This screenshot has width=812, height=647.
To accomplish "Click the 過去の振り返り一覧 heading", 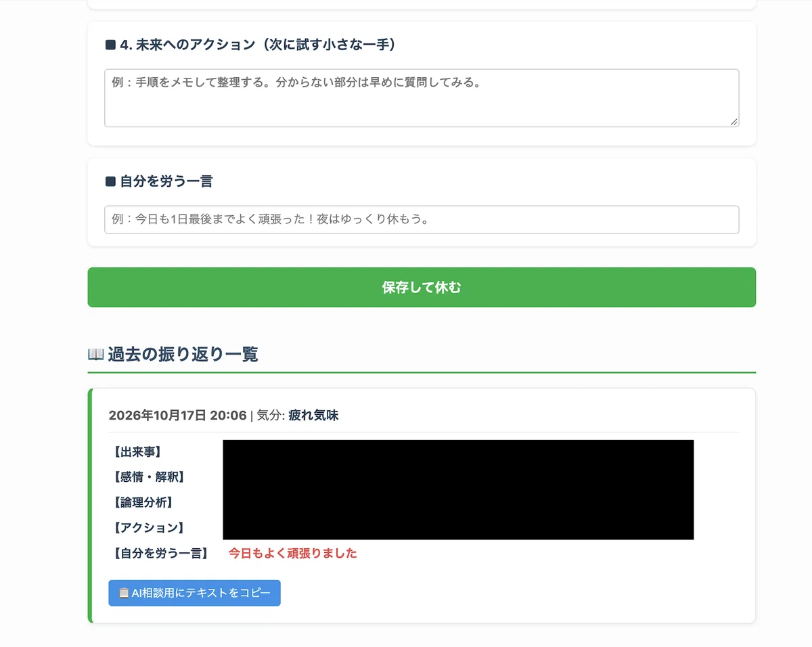I will [x=183, y=354].
